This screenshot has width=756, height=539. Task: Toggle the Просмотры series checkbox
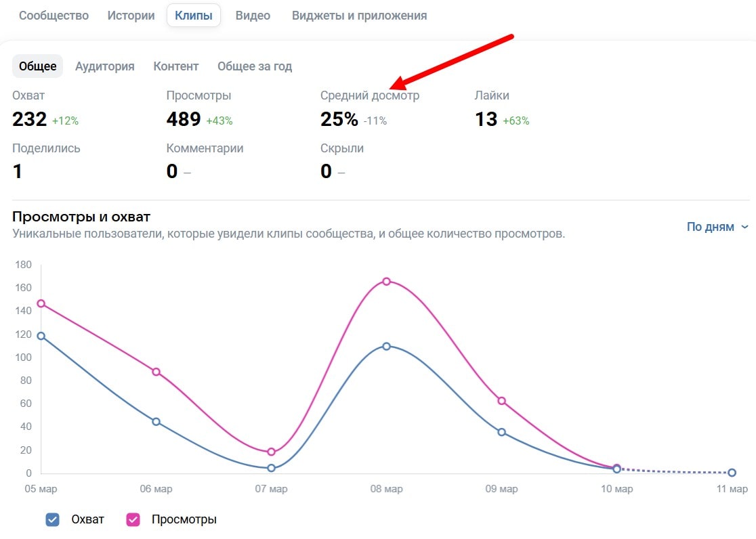(x=133, y=519)
